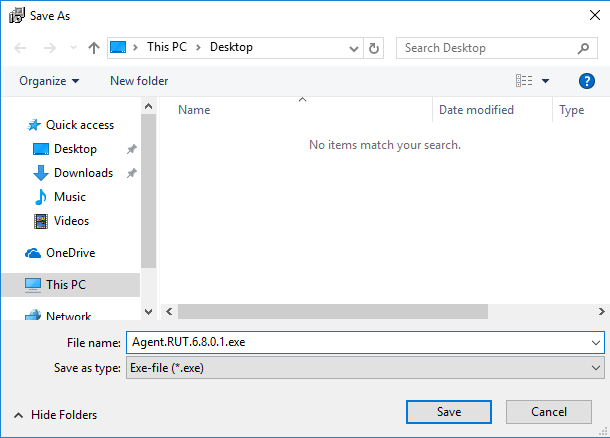Expand the Save as type dropdown
The width and height of the screenshot is (610, 438).
point(597,368)
